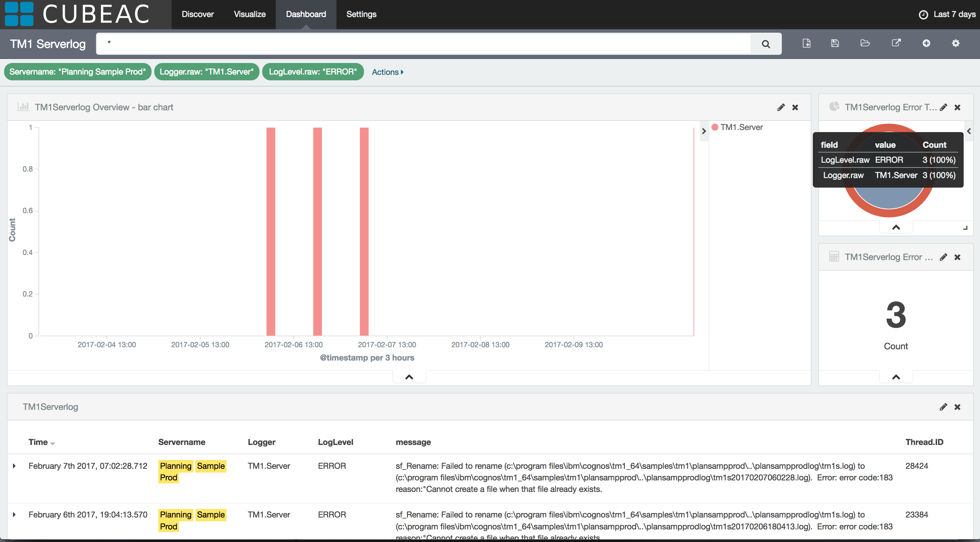Toggle the spy panel under the count metric

click(896, 377)
